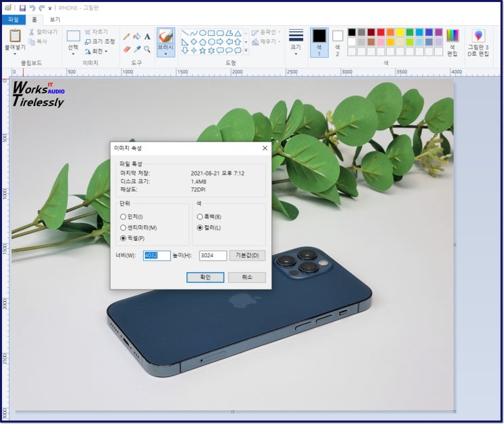
Task: Pick the line shape
Action: (185, 33)
